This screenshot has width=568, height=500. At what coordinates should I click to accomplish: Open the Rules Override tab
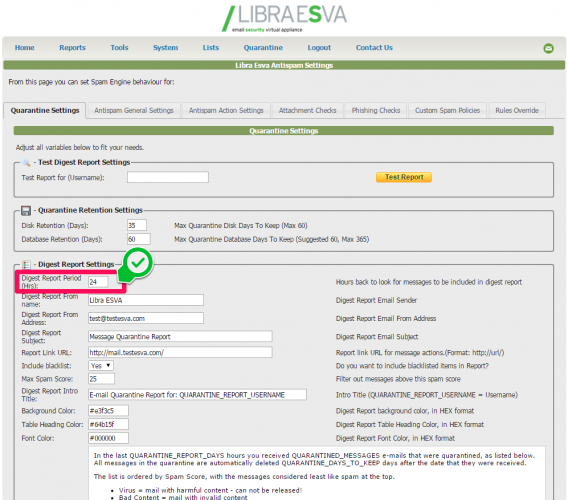517,111
